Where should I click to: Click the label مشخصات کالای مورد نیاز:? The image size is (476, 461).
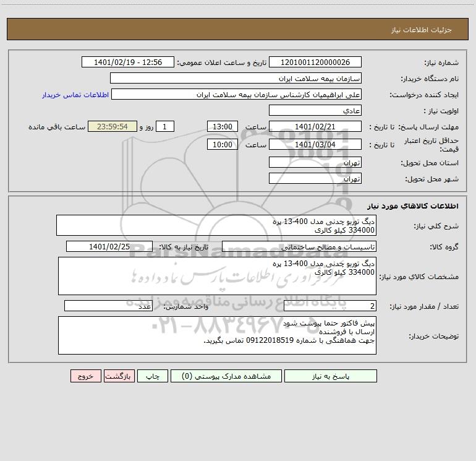[x=420, y=277]
